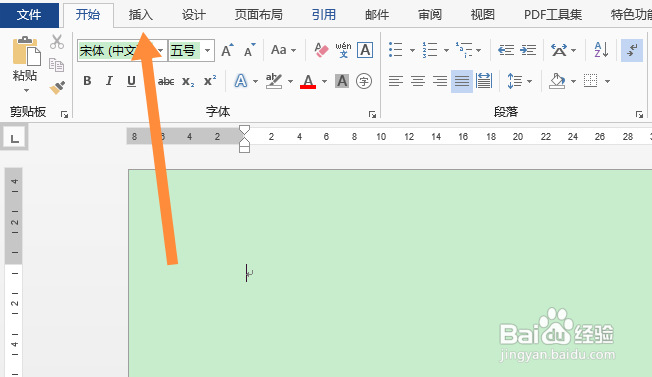Switch to the 页面布局 (Page Layout) tab
The width and height of the screenshot is (652, 377).
(x=259, y=15)
